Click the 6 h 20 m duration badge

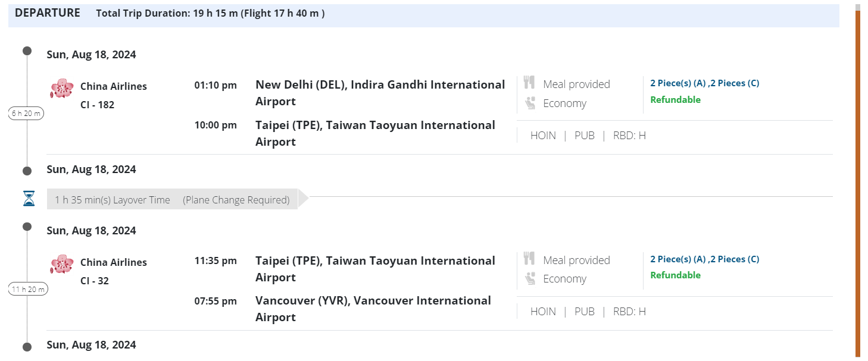[26, 113]
